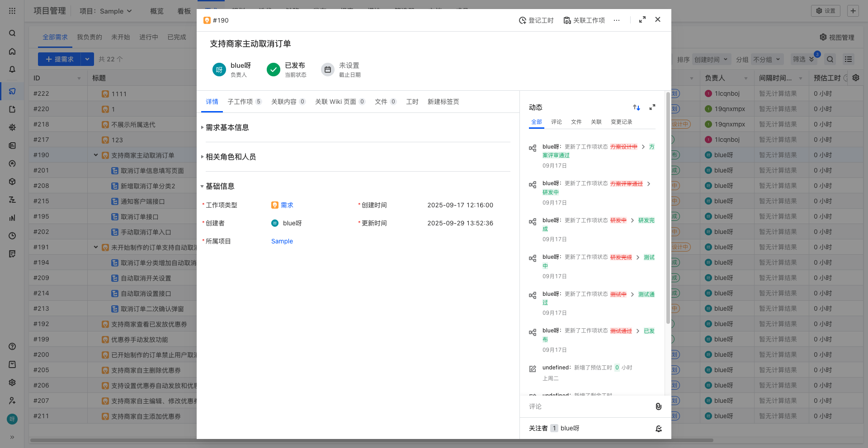Screen dimensions: 868x448
Task: Open the app grid launcher icon
Action: pyautogui.click(x=12, y=11)
